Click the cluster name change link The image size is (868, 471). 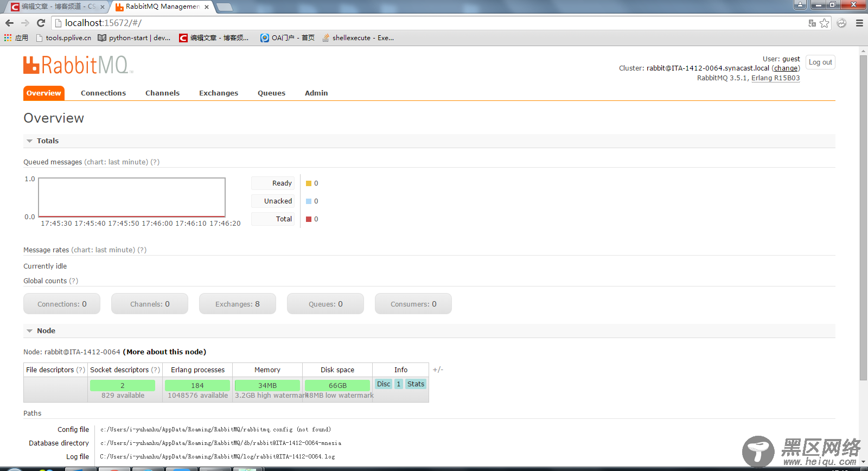click(x=786, y=68)
